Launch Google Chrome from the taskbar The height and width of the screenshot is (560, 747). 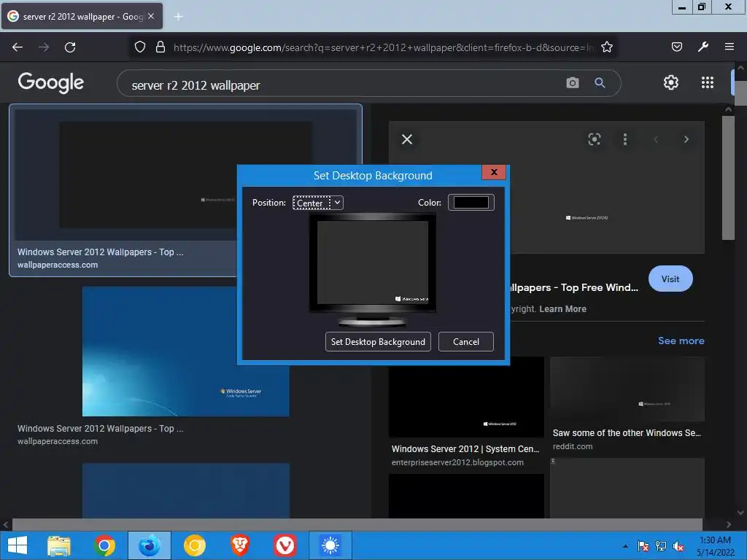pos(104,545)
